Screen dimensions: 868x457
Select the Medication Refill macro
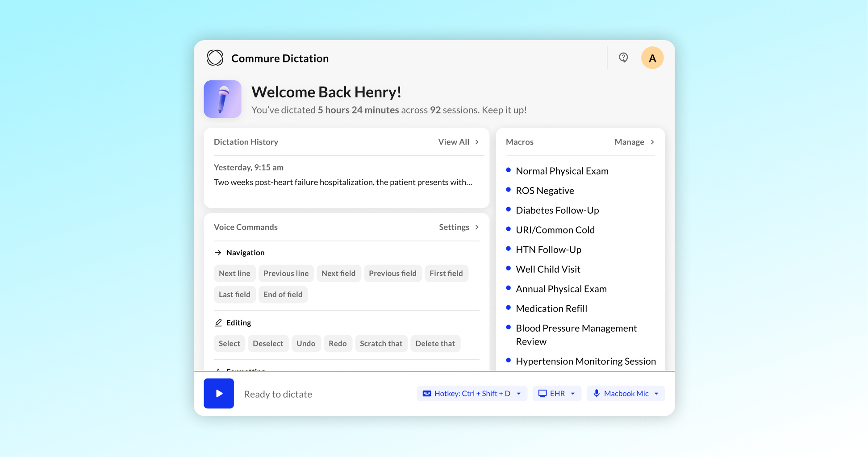click(551, 308)
